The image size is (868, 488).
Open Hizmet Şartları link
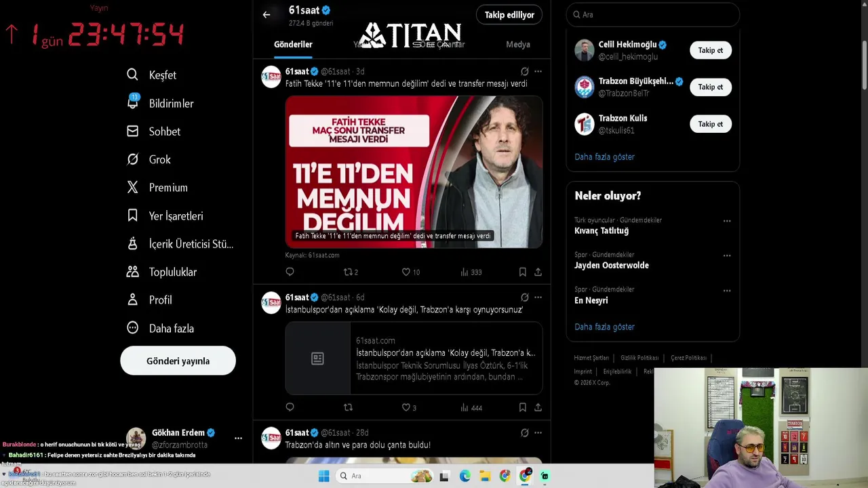click(x=591, y=358)
